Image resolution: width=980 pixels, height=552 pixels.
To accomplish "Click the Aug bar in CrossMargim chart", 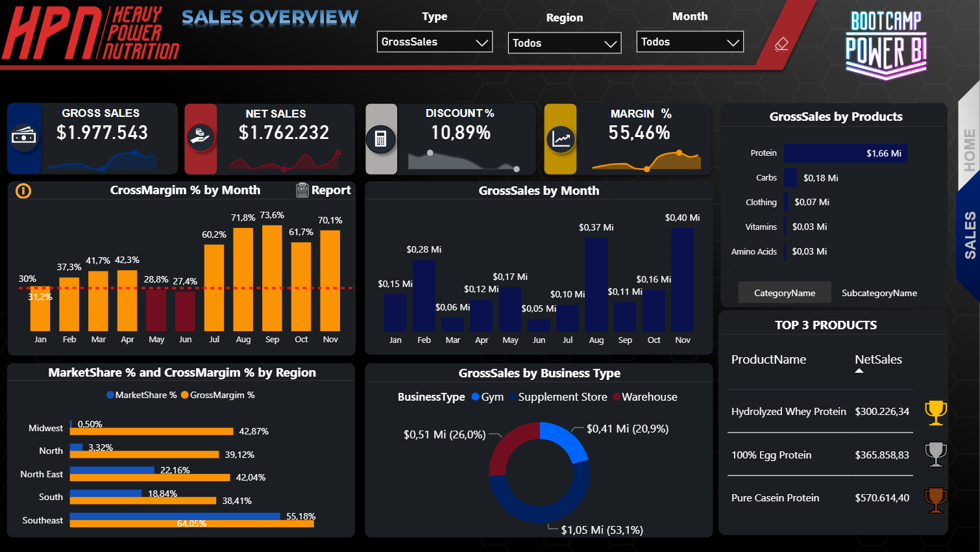I will (243, 280).
